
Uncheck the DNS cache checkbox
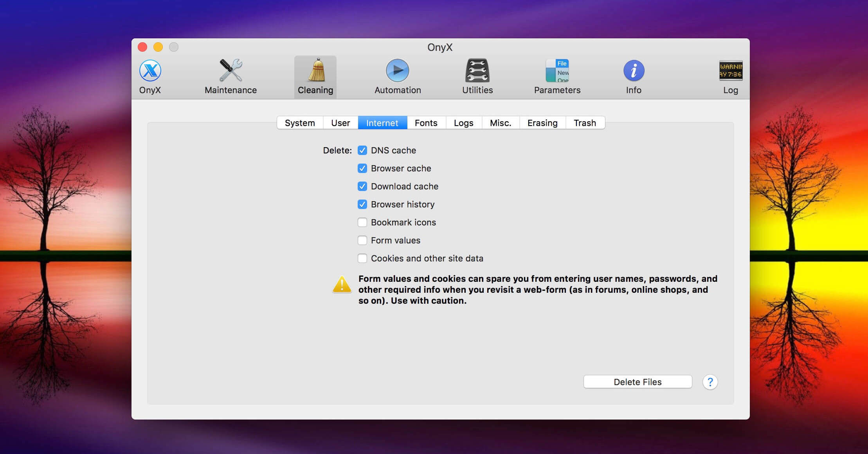click(x=362, y=150)
